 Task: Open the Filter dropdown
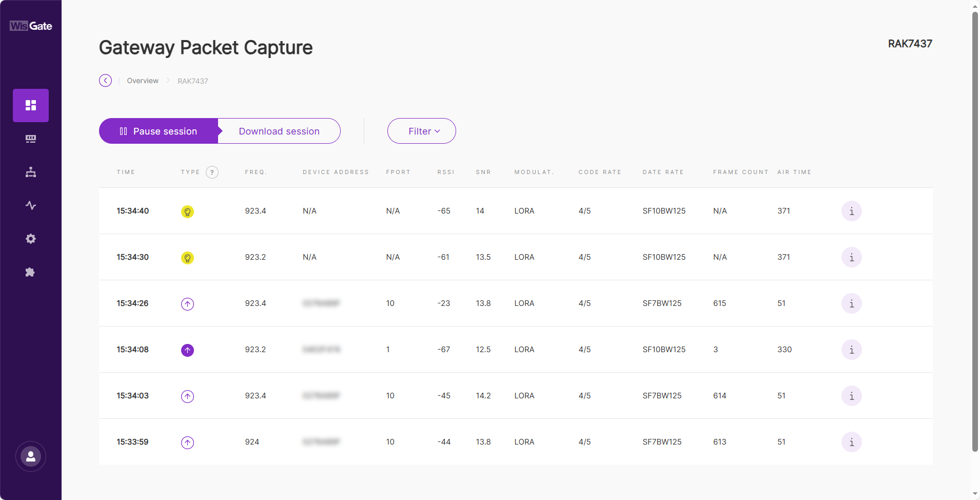(x=421, y=131)
